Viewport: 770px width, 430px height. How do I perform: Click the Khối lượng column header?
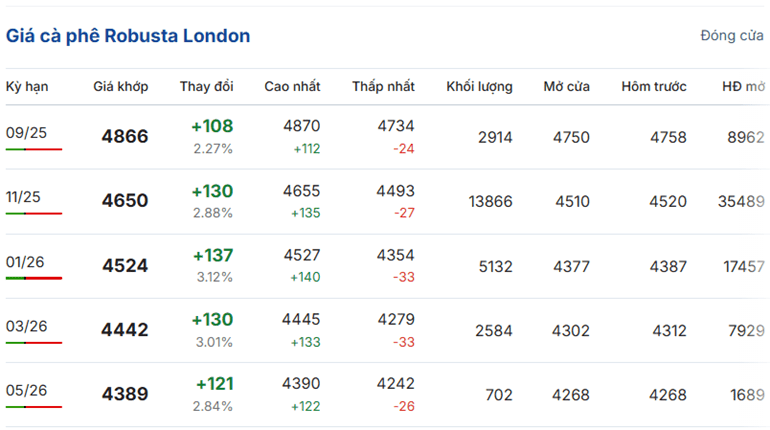(479, 86)
